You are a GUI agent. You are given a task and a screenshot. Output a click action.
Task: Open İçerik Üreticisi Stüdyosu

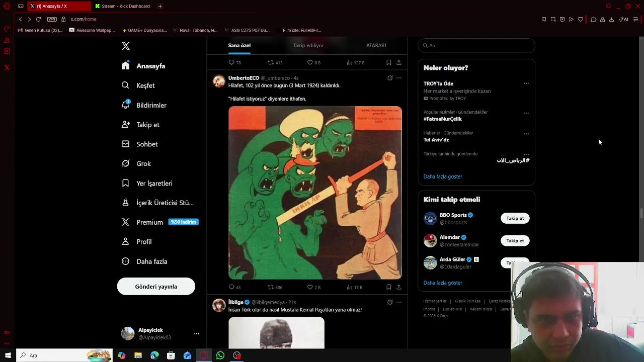(157, 203)
